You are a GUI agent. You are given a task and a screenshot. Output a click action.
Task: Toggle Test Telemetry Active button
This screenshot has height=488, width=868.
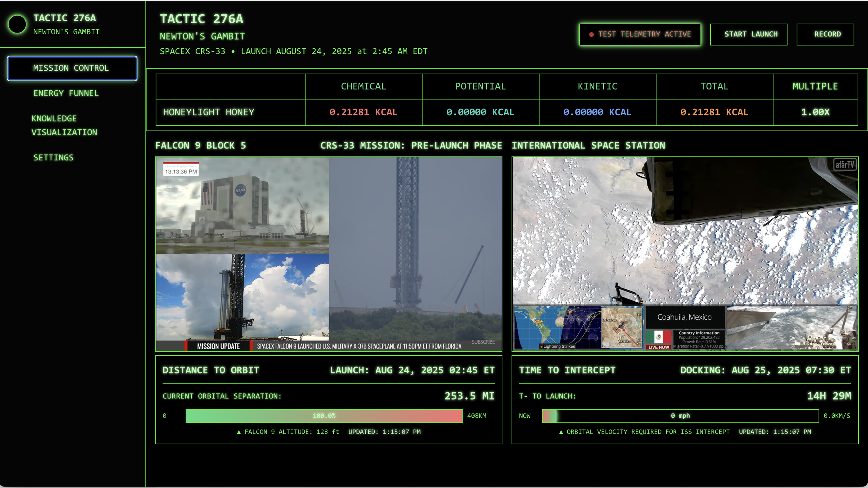click(640, 34)
